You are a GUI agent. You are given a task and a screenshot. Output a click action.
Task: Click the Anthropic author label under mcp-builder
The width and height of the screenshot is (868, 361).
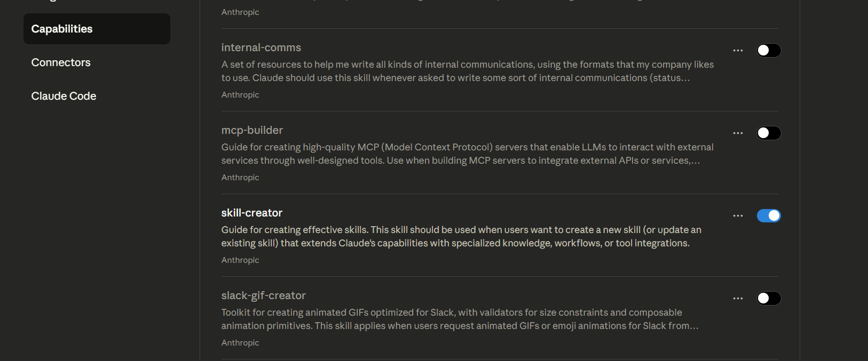coord(240,178)
